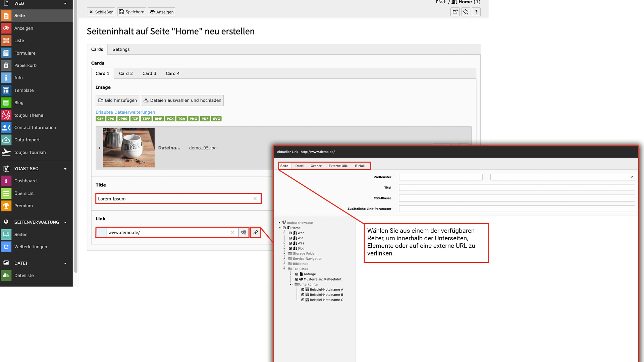Expand the demo_05.jpg image record
Image resolution: width=644 pixels, height=362 pixels.
[x=100, y=148]
